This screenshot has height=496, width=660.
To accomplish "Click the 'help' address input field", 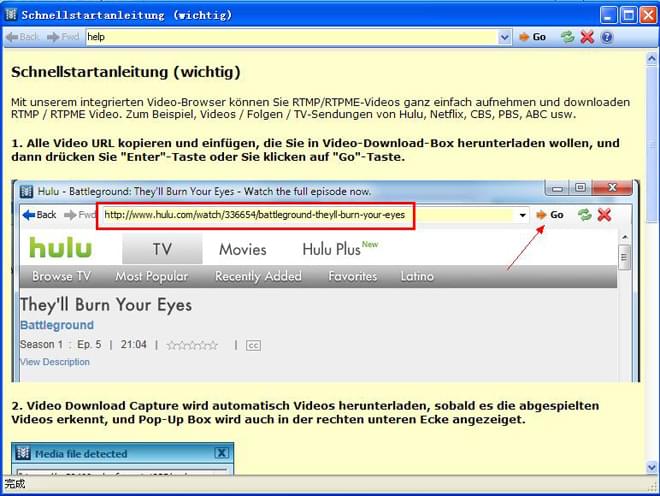I will click(x=292, y=37).
